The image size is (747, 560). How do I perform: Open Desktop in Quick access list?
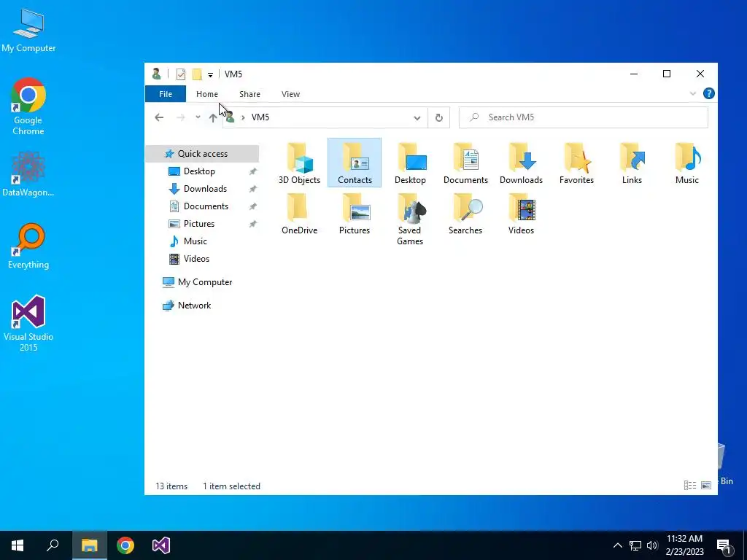click(199, 171)
